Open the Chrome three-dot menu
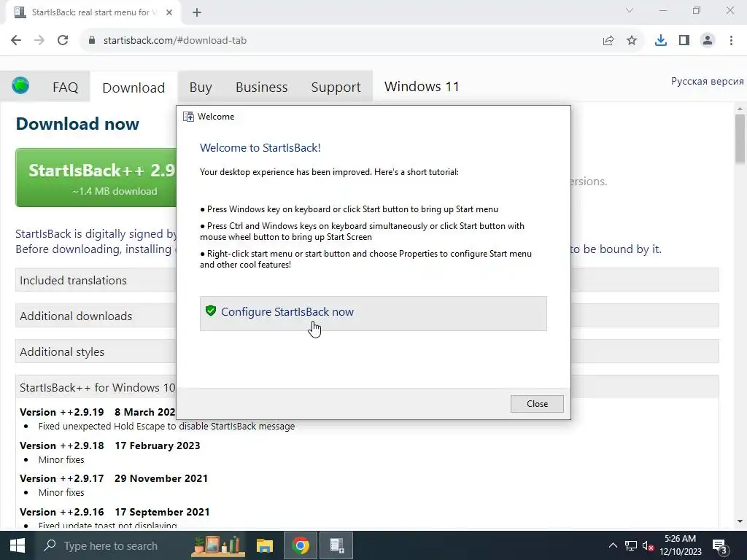This screenshot has width=747, height=560. pyautogui.click(x=731, y=41)
